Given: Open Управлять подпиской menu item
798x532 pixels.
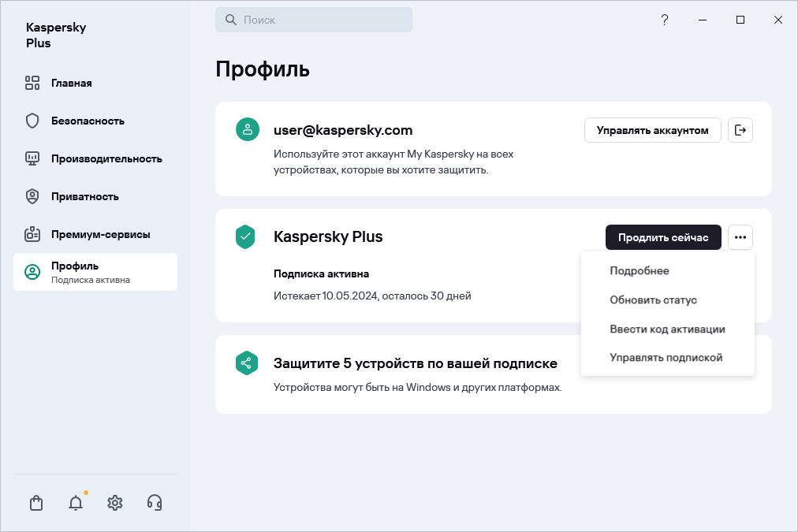Looking at the screenshot, I should (666, 358).
